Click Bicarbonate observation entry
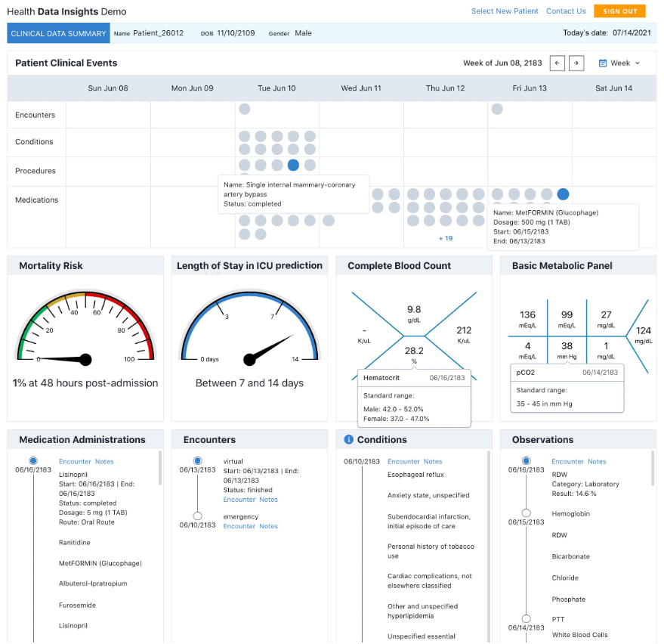 coord(571,556)
